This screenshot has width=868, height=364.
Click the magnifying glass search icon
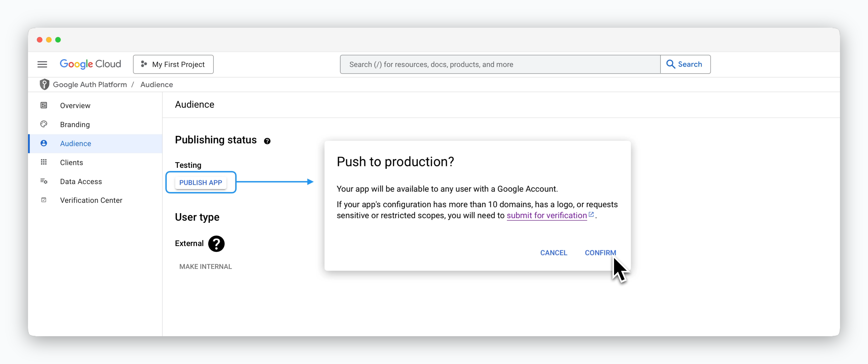pyautogui.click(x=671, y=64)
